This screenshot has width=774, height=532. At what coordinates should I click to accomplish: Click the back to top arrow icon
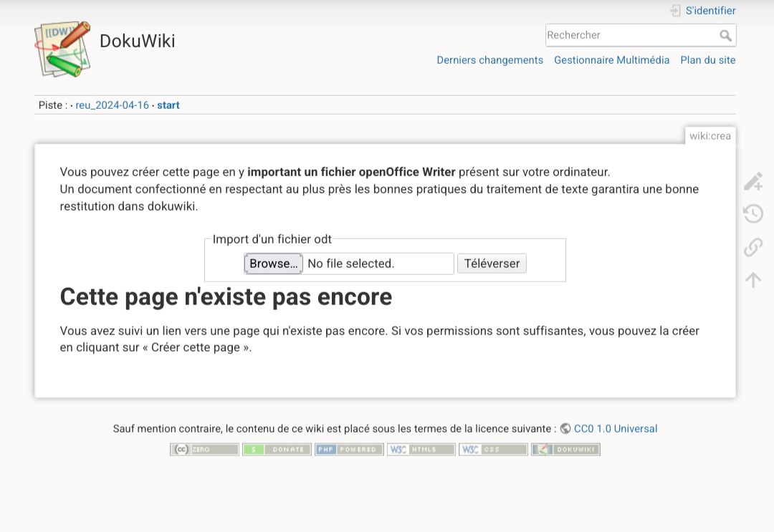(752, 280)
